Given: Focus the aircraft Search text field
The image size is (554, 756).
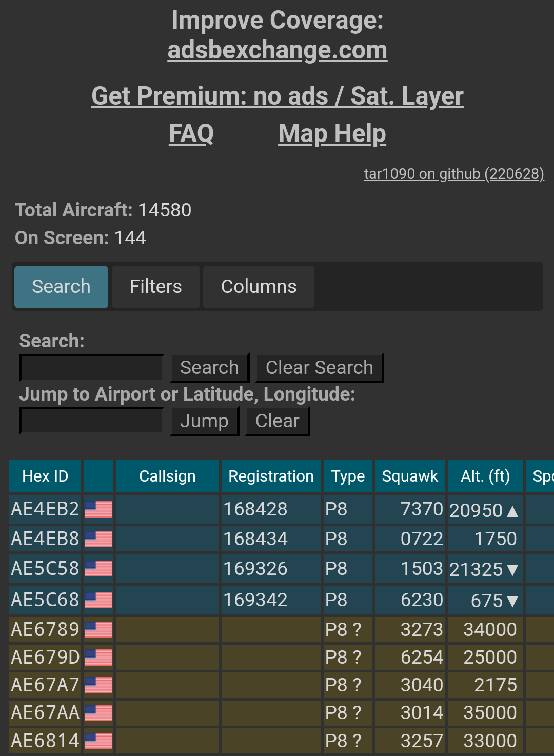Looking at the screenshot, I should [x=91, y=368].
